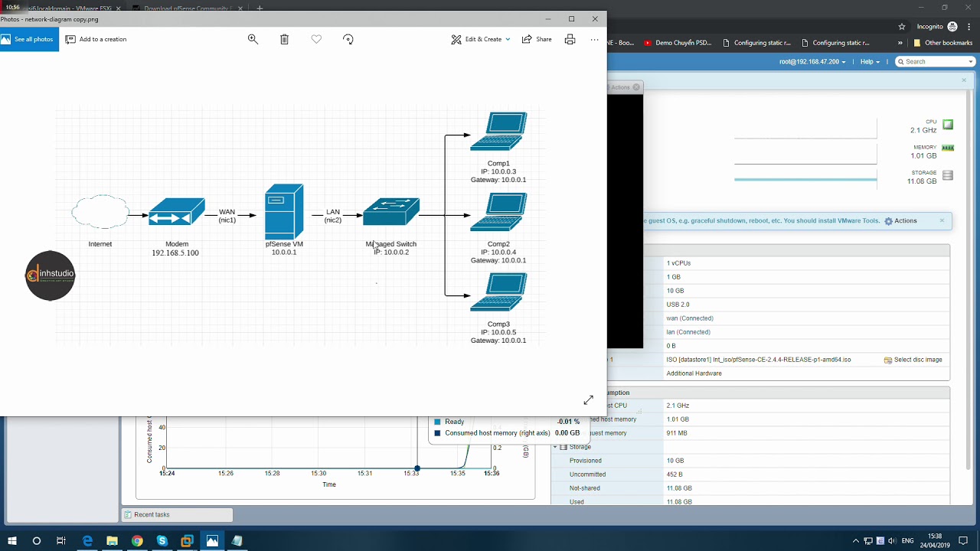Click the fullscreen expand arrow icon in Photos

pos(588,400)
